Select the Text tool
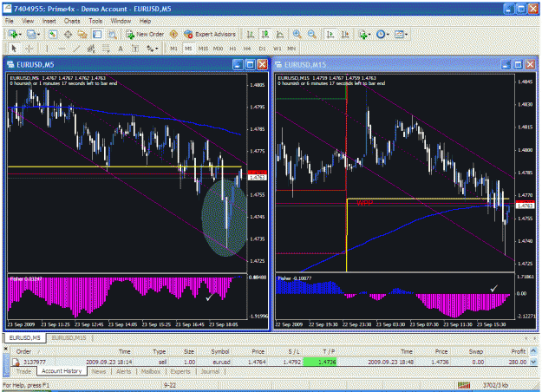 point(121,49)
